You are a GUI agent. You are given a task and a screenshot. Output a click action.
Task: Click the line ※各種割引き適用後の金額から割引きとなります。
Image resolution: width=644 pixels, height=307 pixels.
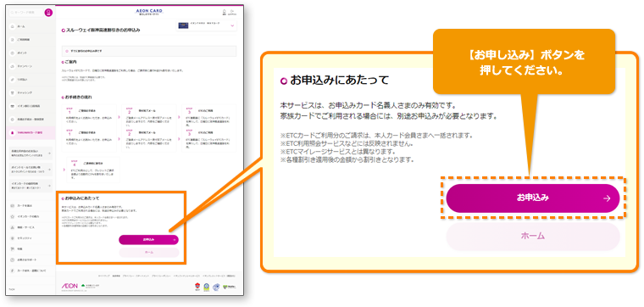coord(347,159)
